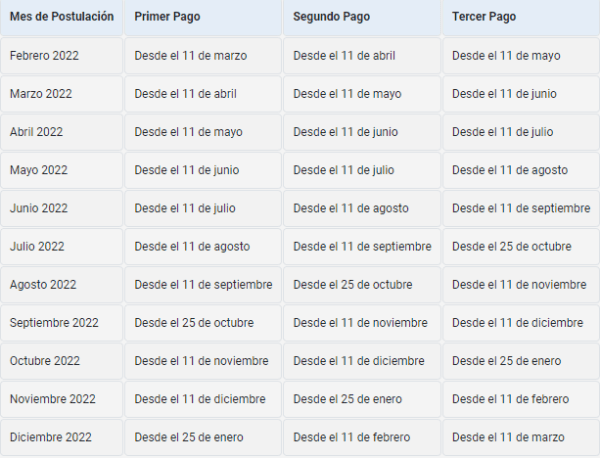Click the "Segundo Pago" header cell
The image size is (600, 458).
click(x=330, y=17)
